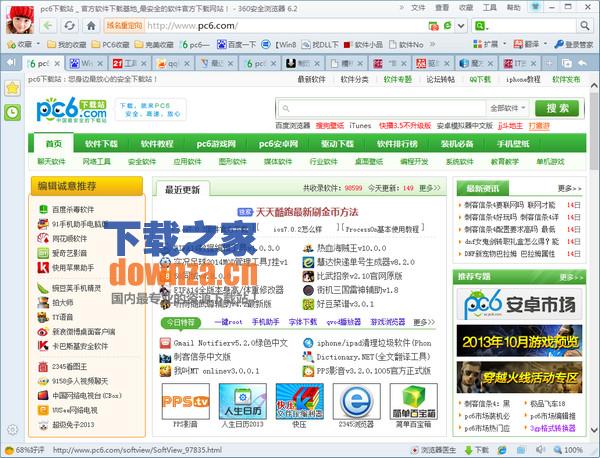
Task: Go back with the browser back arrow
Action: tap(47, 26)
